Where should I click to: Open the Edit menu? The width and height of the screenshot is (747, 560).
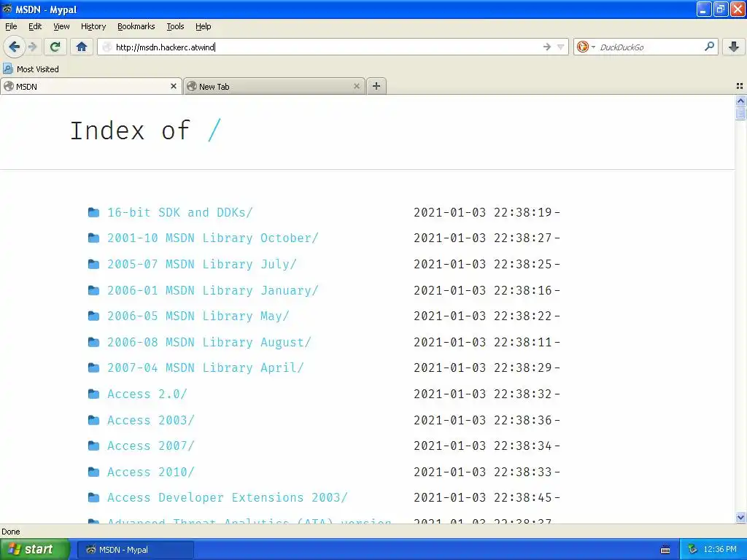point(35,26)
